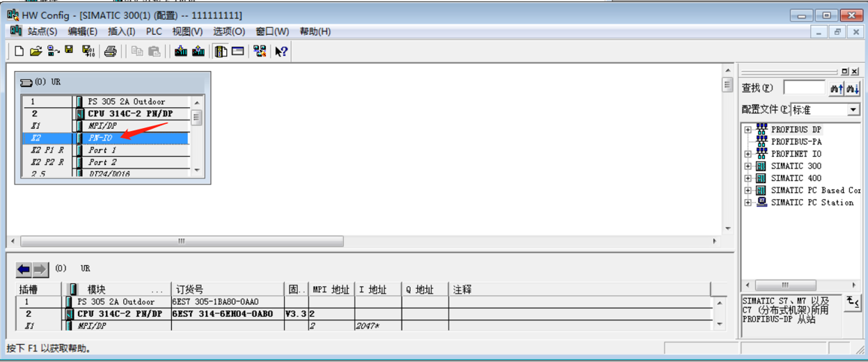Screen dimensions: 868x362
Task: Click the SIMATIC PC Station computer icon
Action: point(762,203)
